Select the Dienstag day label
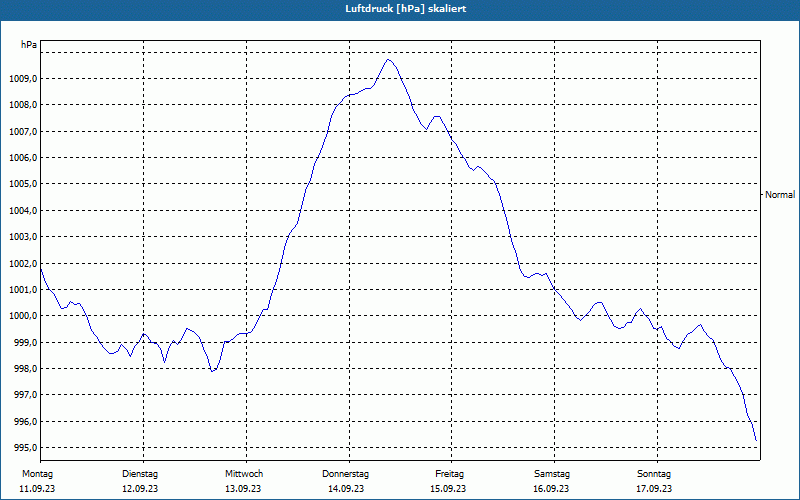800x500 pixels. click(140, 474)
